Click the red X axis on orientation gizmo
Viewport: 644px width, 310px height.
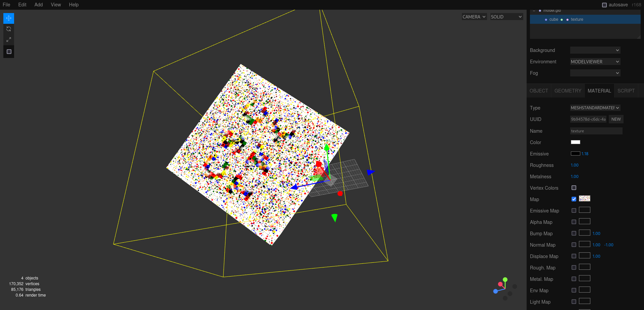coord(500,284)
